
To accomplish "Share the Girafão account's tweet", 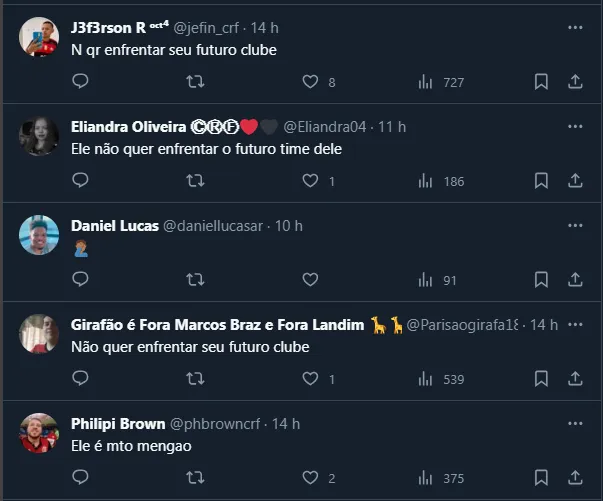I will pyautogui.click(x=575, y=379).
